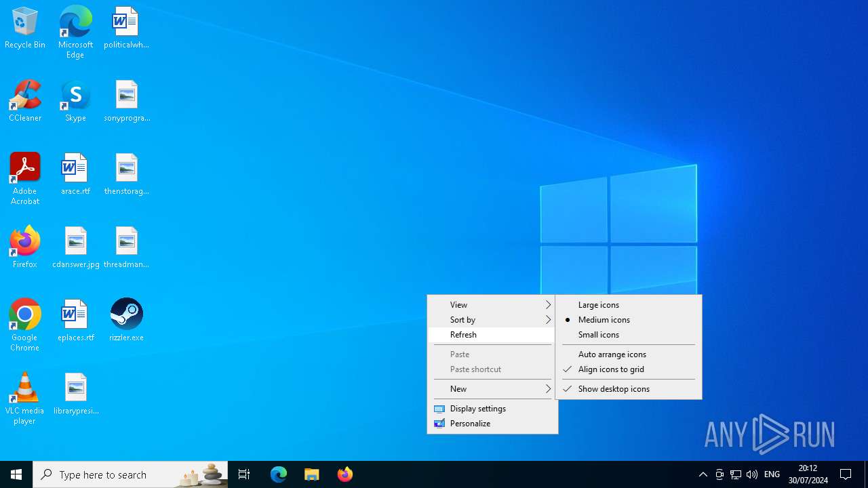The width and height of the screenshot is (868, 488).
Task: Open the network status tray icon
Action: [736, 474]
